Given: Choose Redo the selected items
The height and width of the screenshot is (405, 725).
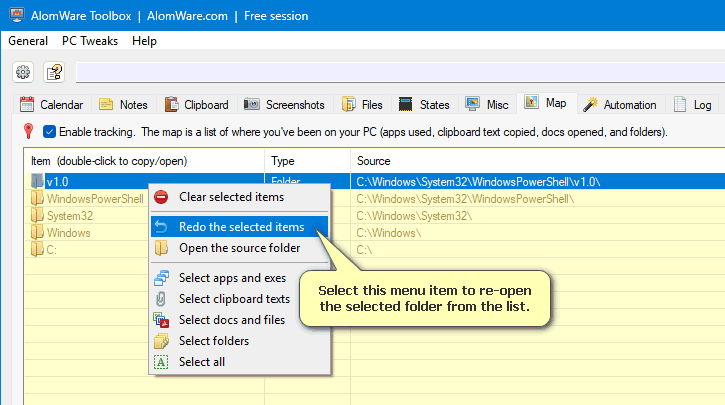Looking at the screenshot, I should [241, 227].
